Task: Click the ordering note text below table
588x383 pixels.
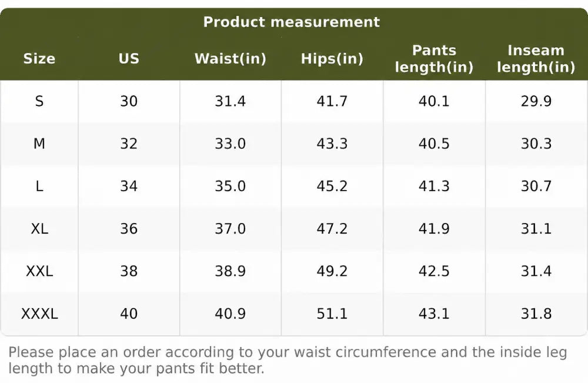Action: tap(288, 361)
